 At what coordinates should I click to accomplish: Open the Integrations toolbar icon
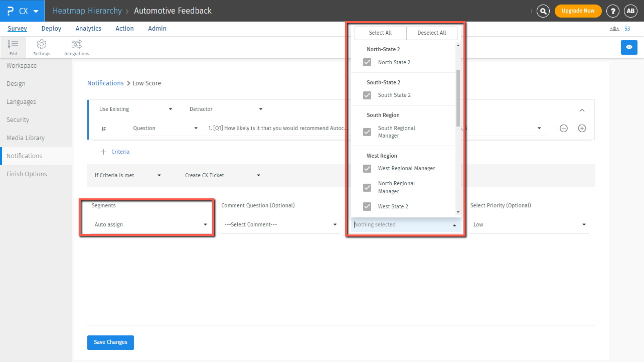point(77,47)
